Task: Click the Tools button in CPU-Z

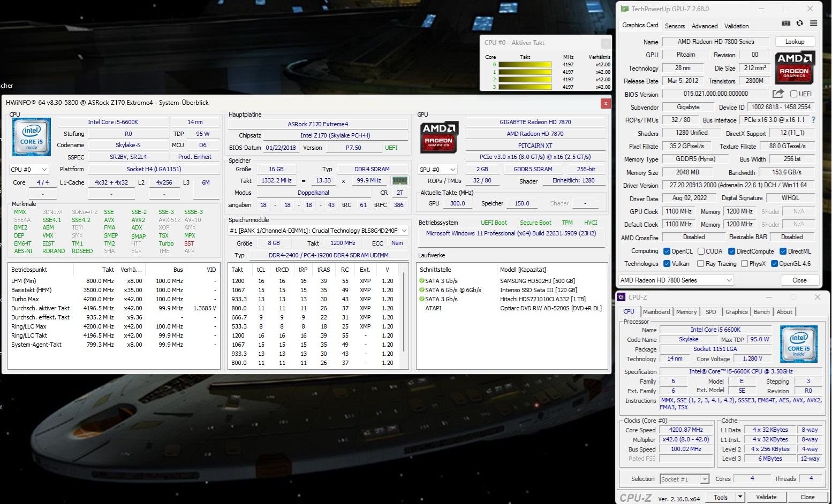Action: (x=721, y=497)
